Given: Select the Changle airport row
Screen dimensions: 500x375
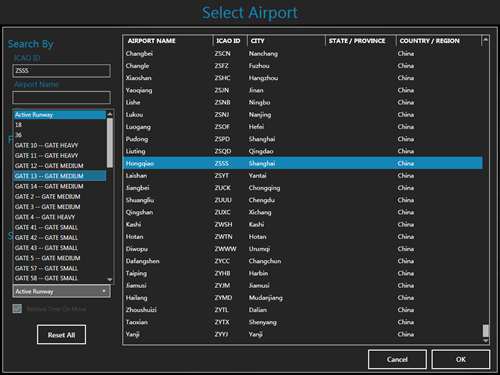Looking at the screenshot, I should 303,66.
